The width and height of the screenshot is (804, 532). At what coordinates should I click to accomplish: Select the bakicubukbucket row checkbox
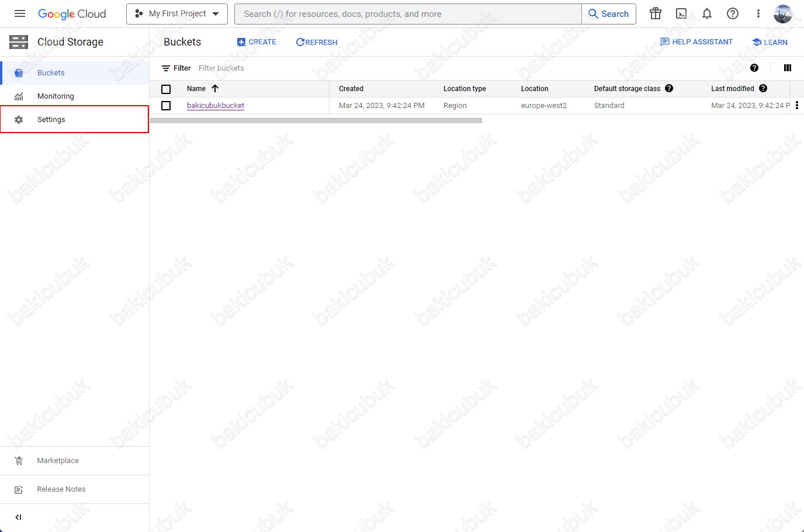(166, 106)
